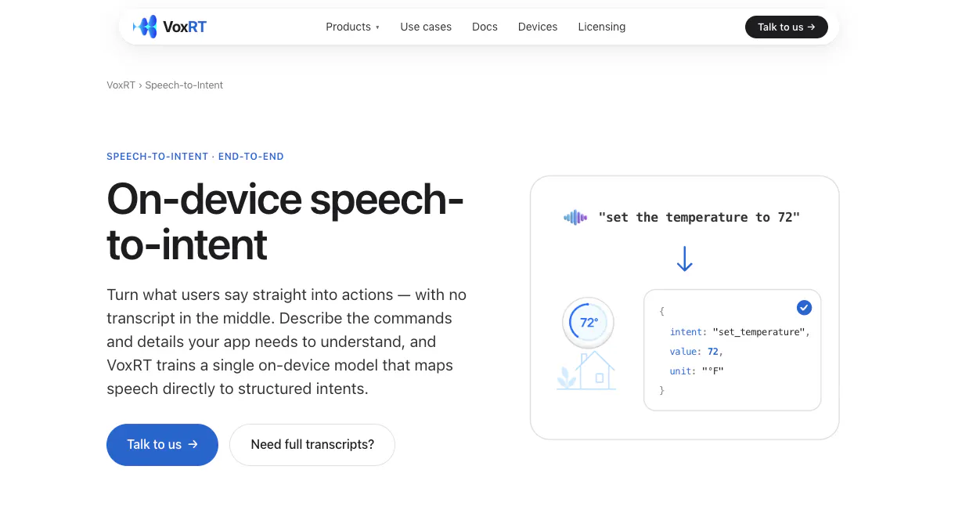Click the VoxRT breadcrumb link

coord(121,85)
